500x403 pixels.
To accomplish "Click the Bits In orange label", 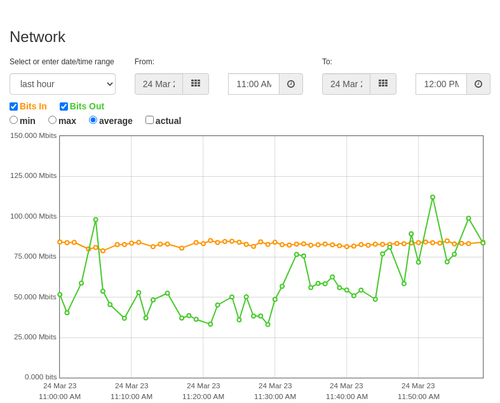I will point(33,106).
